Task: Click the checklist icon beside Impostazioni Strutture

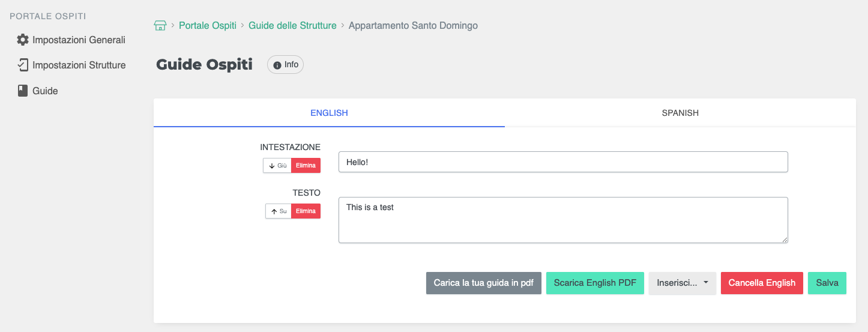Action: 23,65
